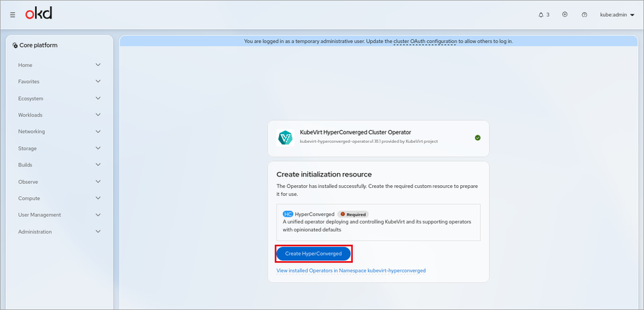Expand the Builds chevron
Viewport: 644px width, 310px height.
(x=98, y=164)
